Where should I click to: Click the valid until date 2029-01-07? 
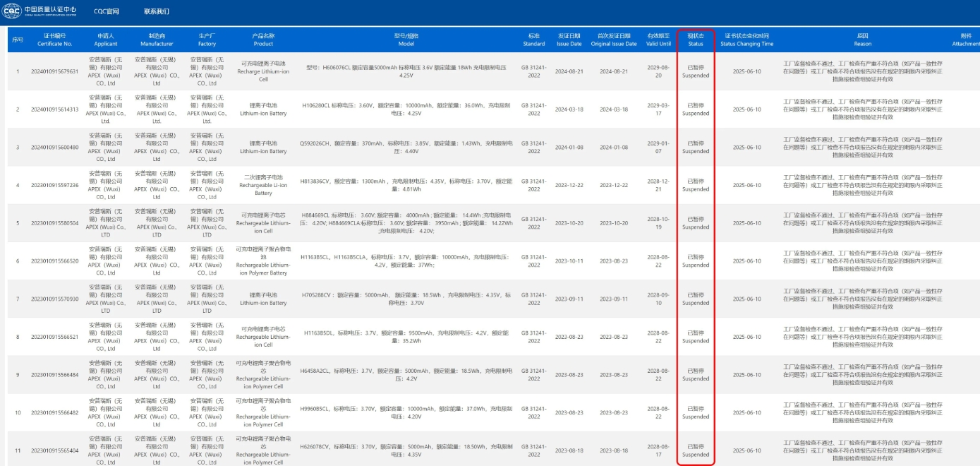(x=659, y=148)
